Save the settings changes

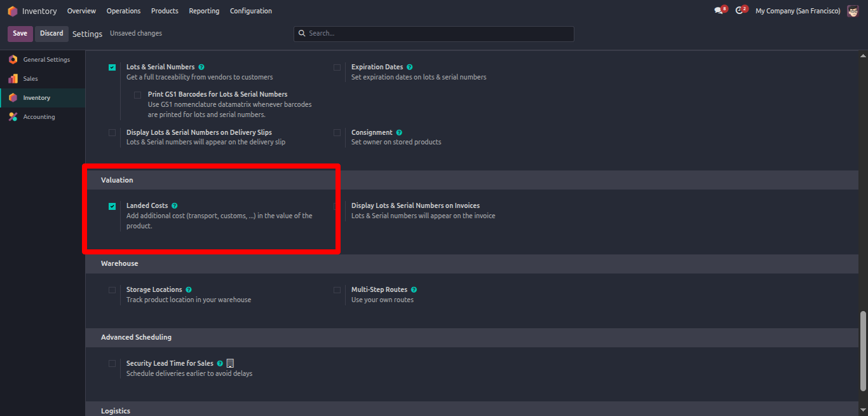point(20,33)
